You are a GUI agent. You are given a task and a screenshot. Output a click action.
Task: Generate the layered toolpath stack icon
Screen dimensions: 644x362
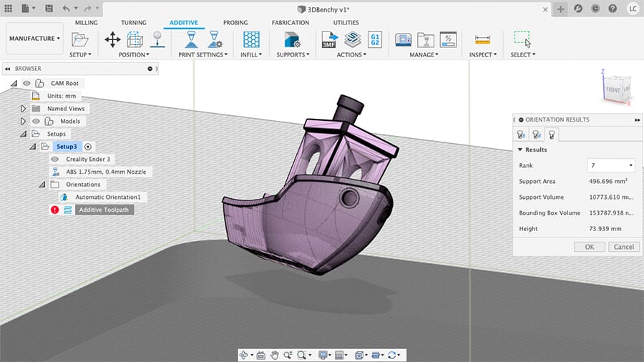(352, 40)
